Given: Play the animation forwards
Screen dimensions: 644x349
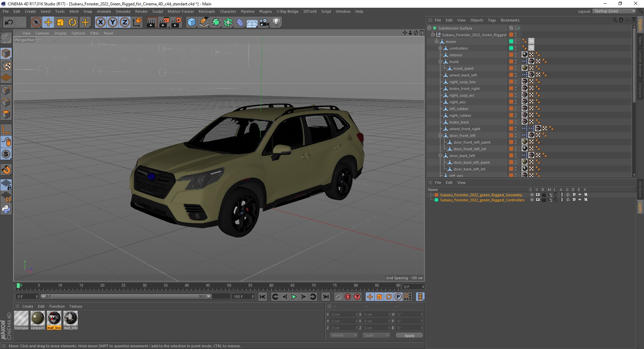Looking at the screenshot, I should pos(294,297).
